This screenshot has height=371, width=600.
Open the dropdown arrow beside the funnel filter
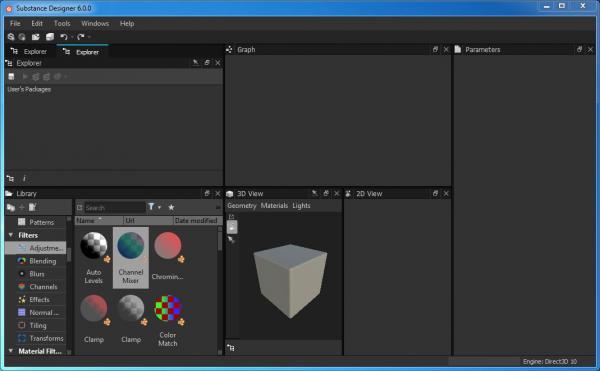159,207
